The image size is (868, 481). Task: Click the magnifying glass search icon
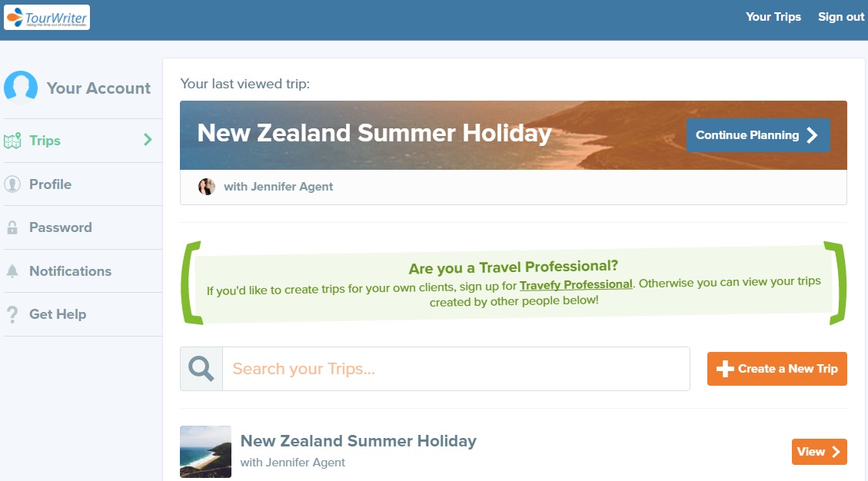200,368
